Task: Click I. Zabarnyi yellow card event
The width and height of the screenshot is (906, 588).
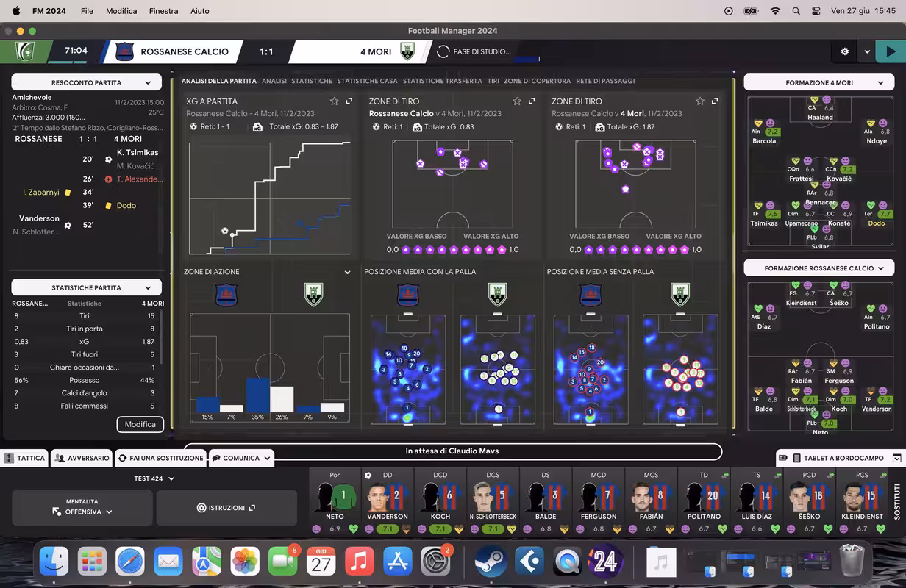Action: [46, 193]
